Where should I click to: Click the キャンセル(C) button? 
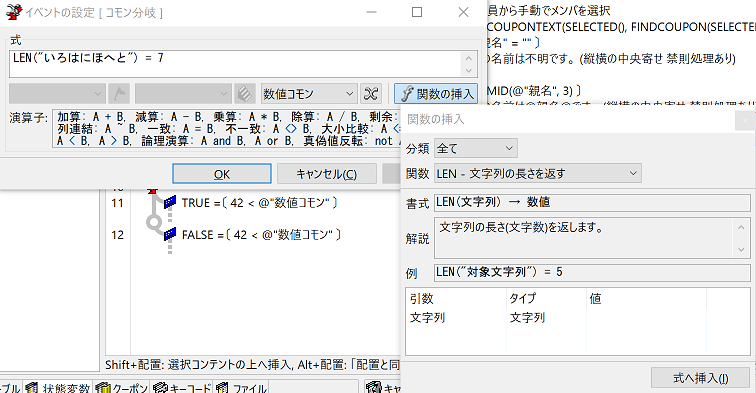coord(326,174)
